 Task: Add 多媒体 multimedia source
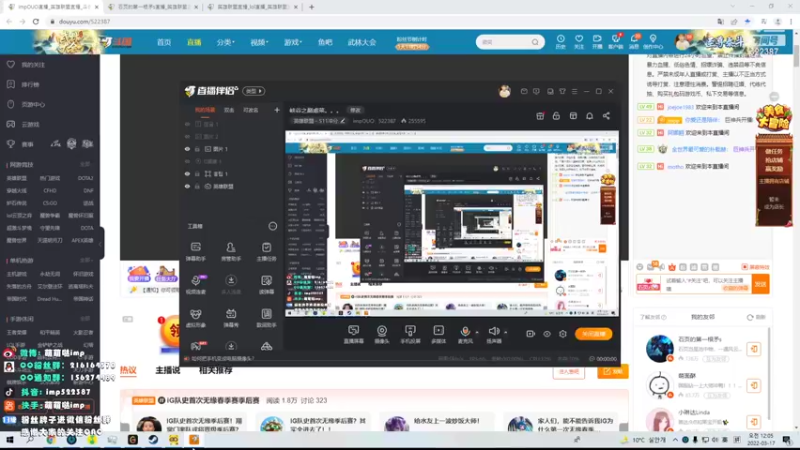[x=438, y=335]
